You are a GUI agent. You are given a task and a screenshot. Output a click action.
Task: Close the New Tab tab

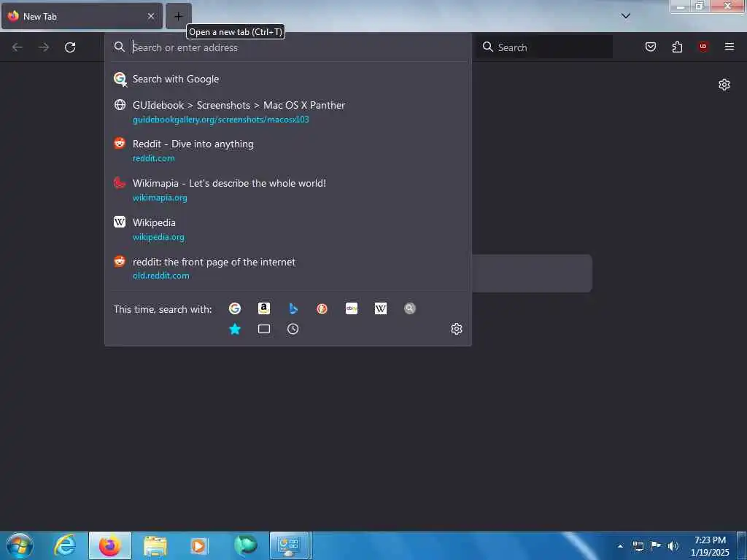pos(151,16)
